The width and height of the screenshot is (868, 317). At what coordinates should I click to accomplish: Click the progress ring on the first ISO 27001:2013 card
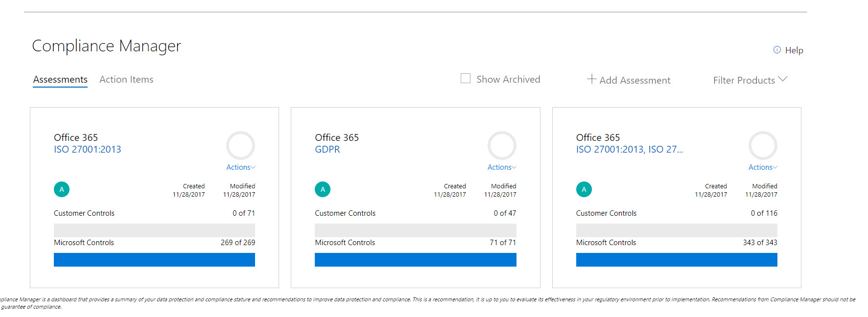(240, 146)
